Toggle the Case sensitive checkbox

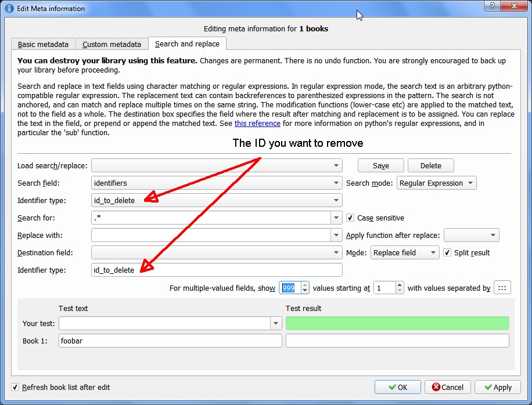pyautogui.click(x=350, y=218)
